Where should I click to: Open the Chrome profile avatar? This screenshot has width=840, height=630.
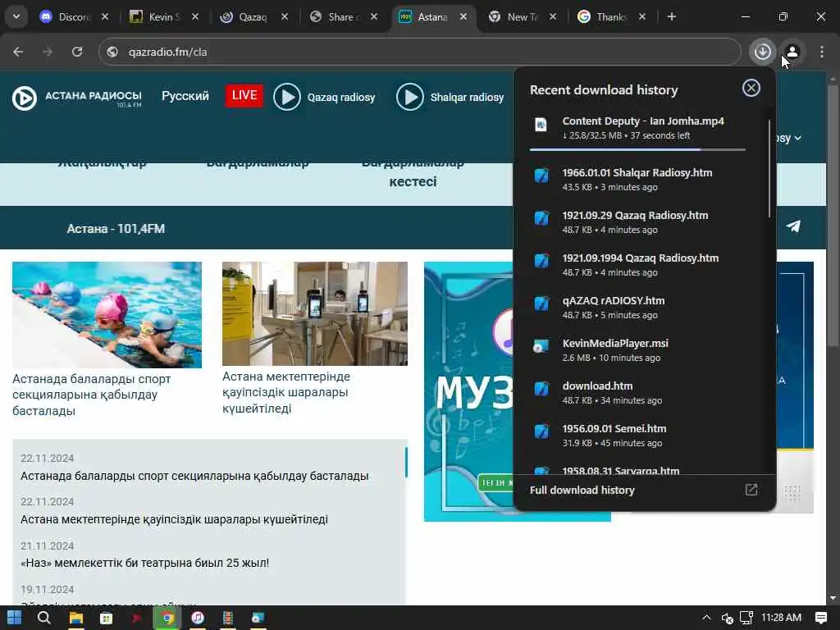(792, 52)
